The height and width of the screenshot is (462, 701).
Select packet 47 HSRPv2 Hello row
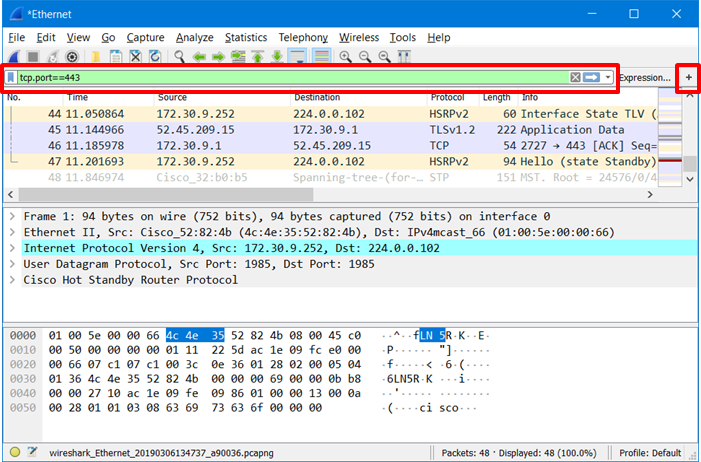331,161
